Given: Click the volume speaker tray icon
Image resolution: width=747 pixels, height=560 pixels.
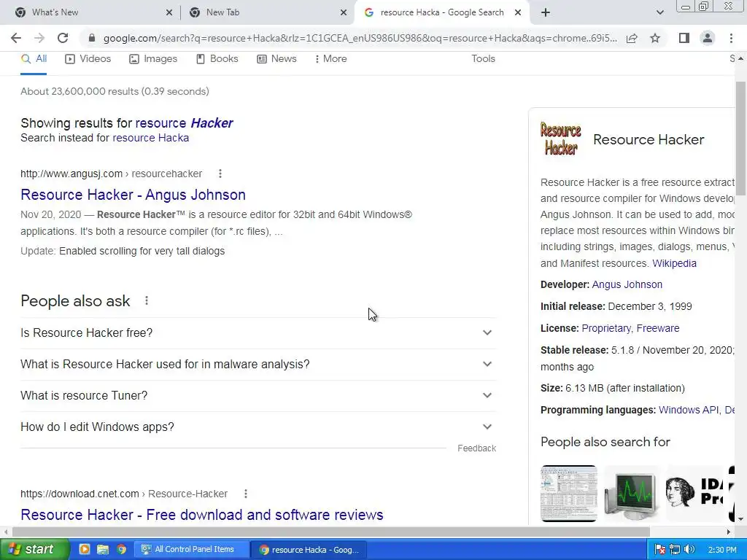Looking at the screenshot, I should tap(689, 550).
